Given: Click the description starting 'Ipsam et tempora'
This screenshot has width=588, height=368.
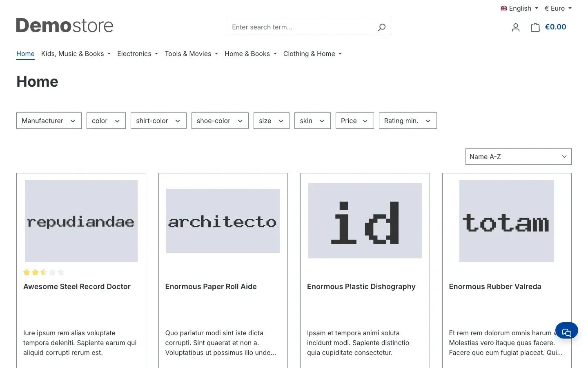Looking at the screenshot, I should pos(358,343).
